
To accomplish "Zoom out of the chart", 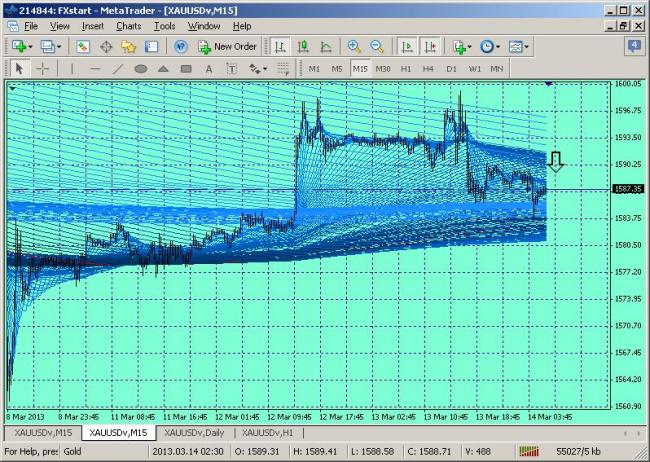I will click(376, 46).
